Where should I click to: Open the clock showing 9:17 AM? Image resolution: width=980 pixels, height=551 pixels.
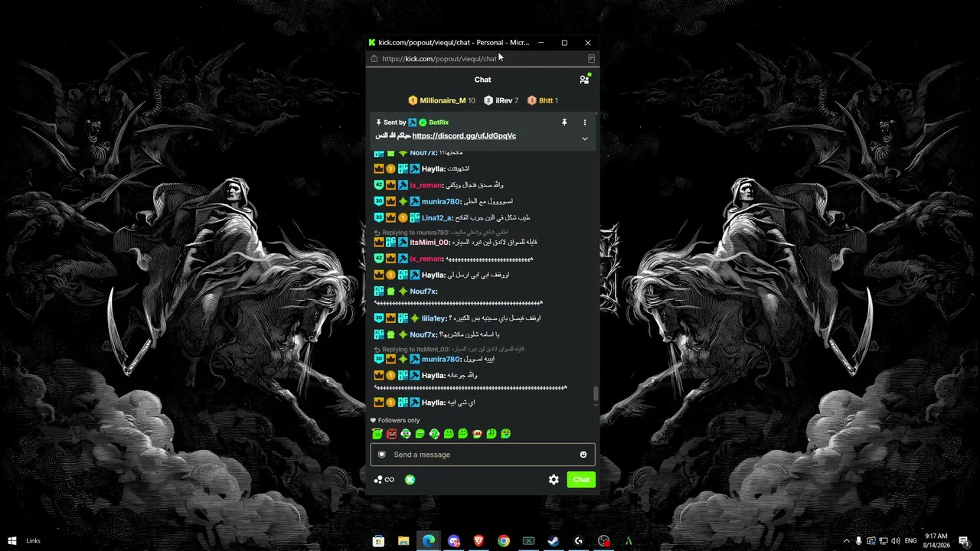(x=936, y=541)
